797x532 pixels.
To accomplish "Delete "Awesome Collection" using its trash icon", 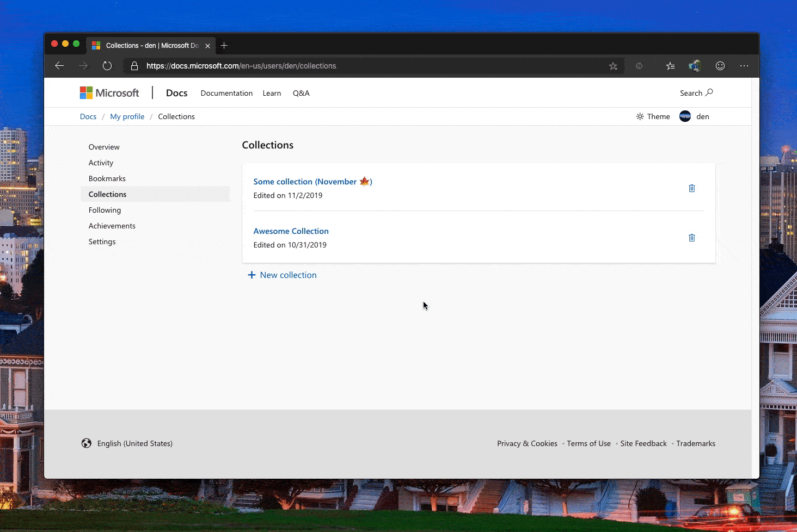I will pyautogui.click(x=691, y=238).
